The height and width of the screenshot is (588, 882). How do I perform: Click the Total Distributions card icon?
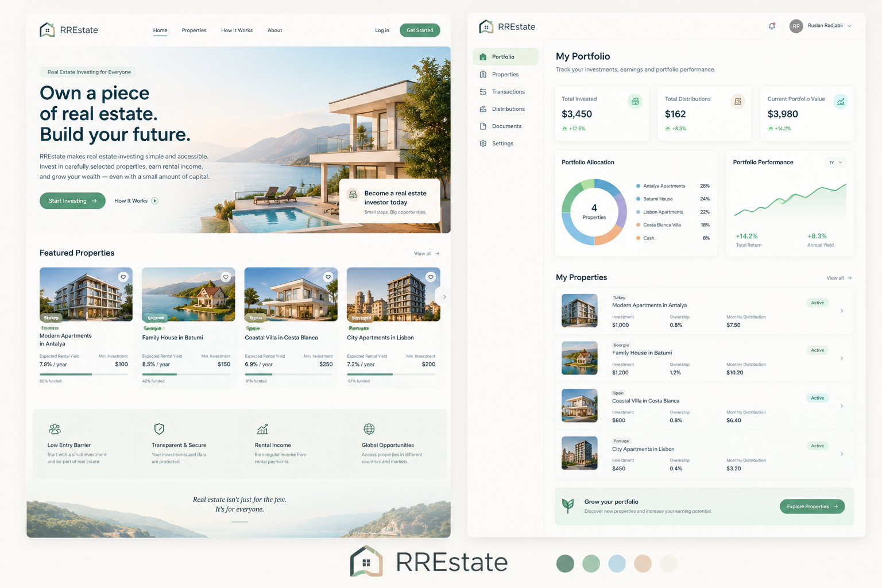point(738,102)
